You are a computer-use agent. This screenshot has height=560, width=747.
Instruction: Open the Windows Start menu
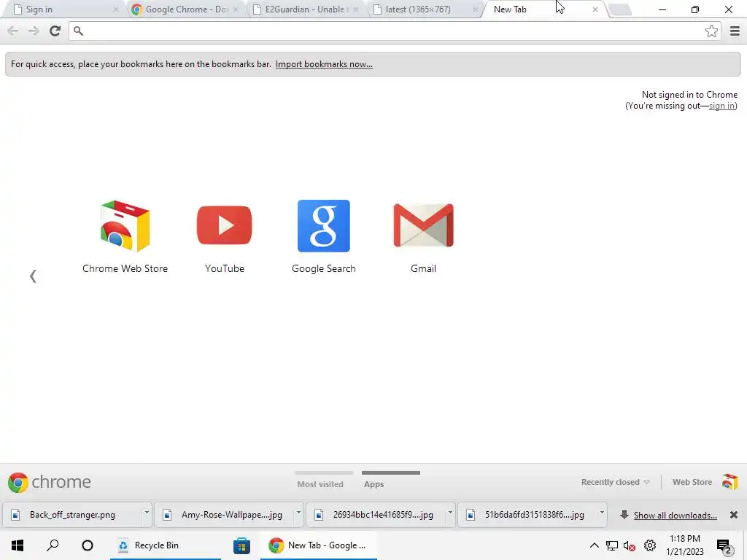click(x=18, y=545)
